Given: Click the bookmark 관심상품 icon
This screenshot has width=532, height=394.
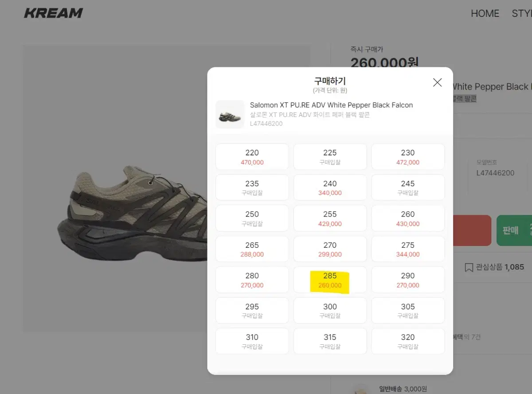Looking at the screenshot, I should [469, 267].
